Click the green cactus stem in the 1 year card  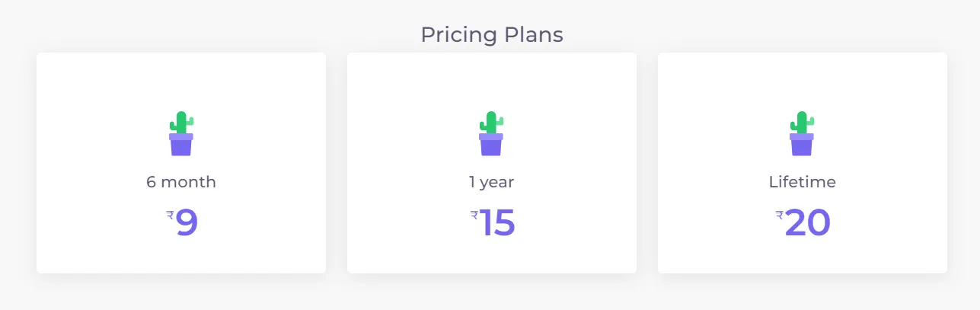tap(491, 123)
